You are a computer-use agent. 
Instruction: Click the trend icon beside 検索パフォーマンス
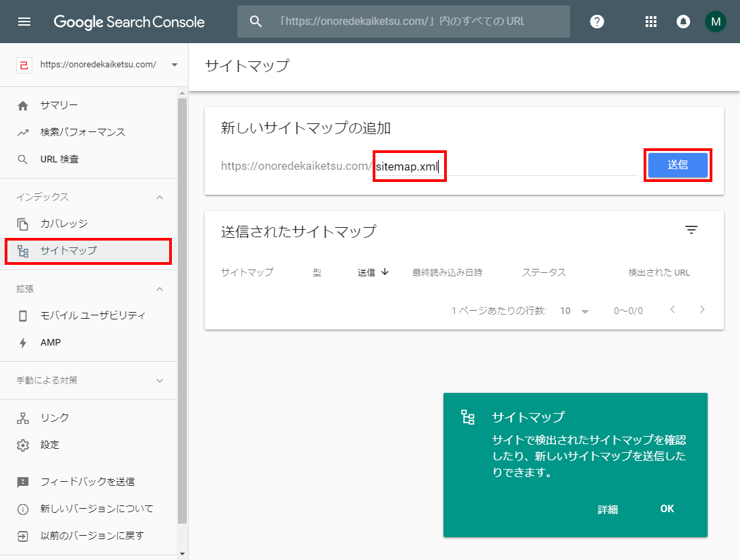(23, 133)
